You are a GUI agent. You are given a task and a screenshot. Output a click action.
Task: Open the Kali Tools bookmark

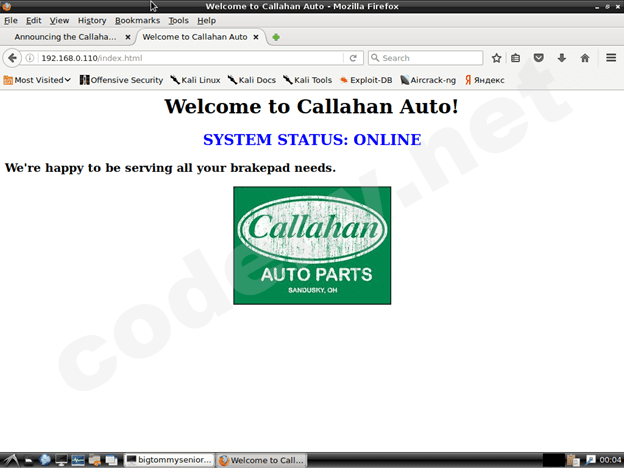tap(308, 80)
